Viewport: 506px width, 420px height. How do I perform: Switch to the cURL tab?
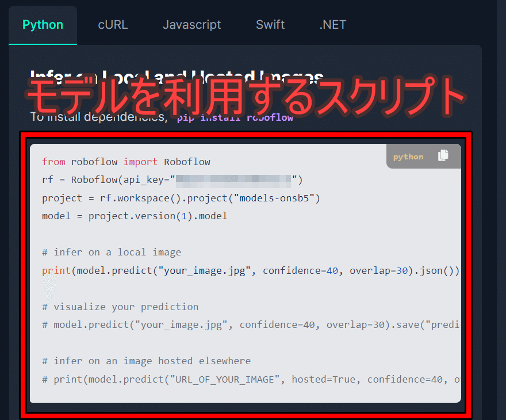click(x=113, y=25)
